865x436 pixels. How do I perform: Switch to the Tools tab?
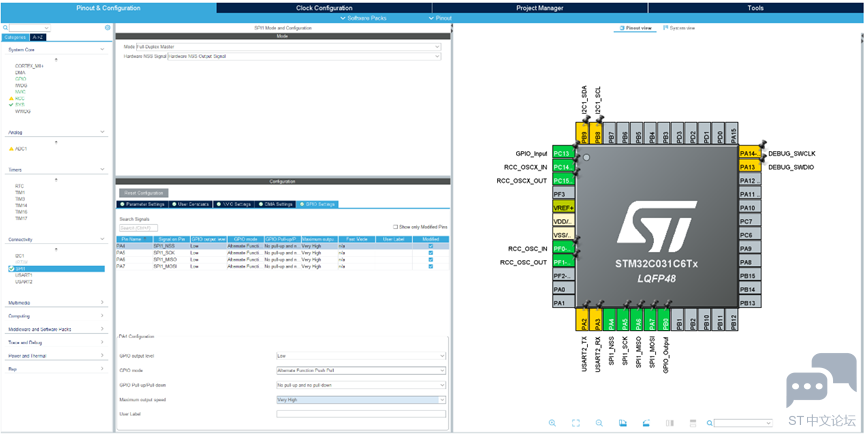pyautogui.click(x=756, y=8)
